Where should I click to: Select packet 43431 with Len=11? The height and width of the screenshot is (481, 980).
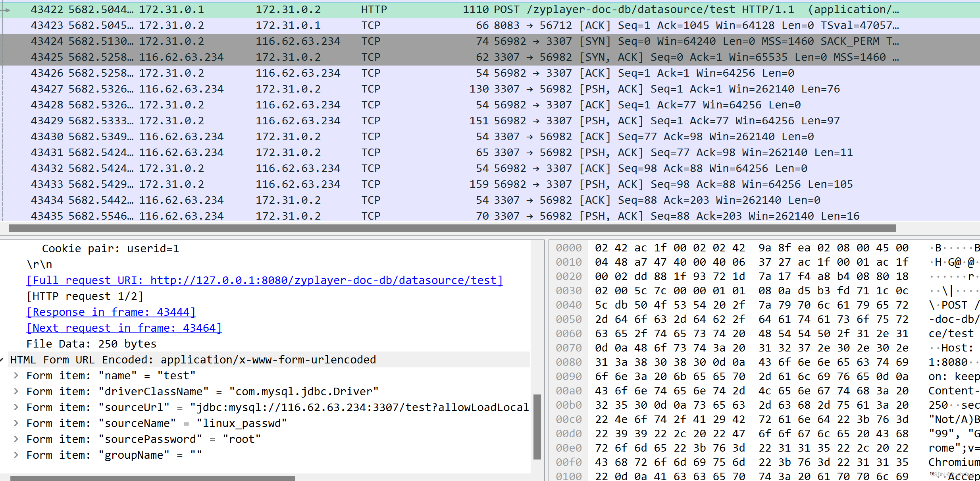click(x=490, y=153)
